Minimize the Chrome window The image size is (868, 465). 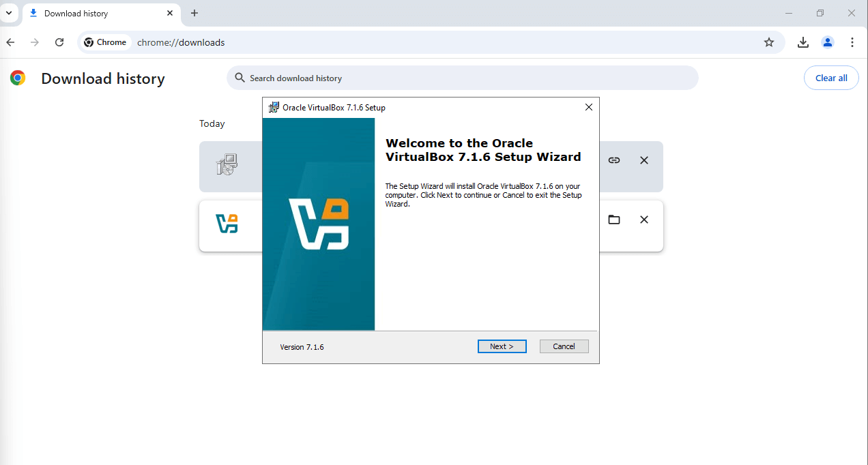point(789,13)
